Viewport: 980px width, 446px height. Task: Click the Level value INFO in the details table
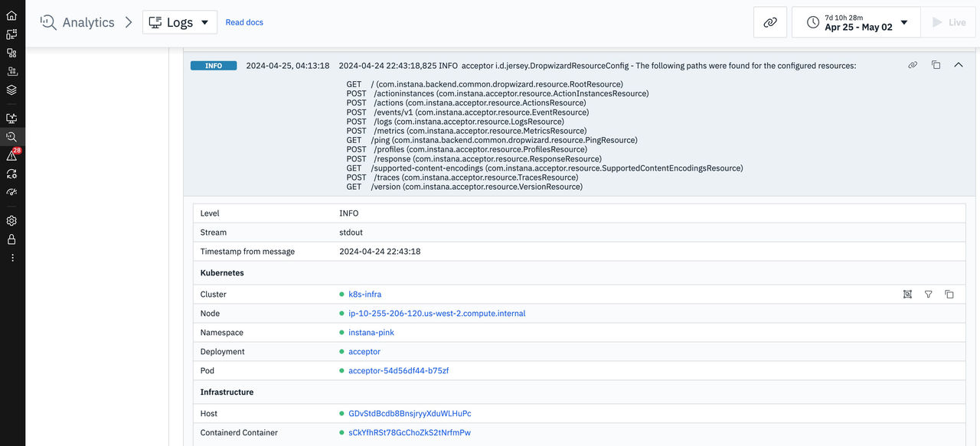tap(349, 213)
